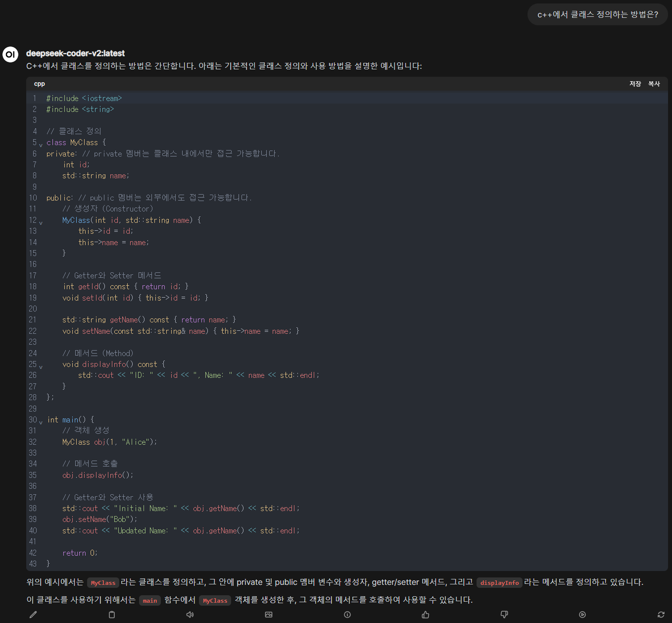Screen dimensions: 672x623
Task: Click the 'MyClass obj(1, "Alice");' code line
Action: click(110, 442)
